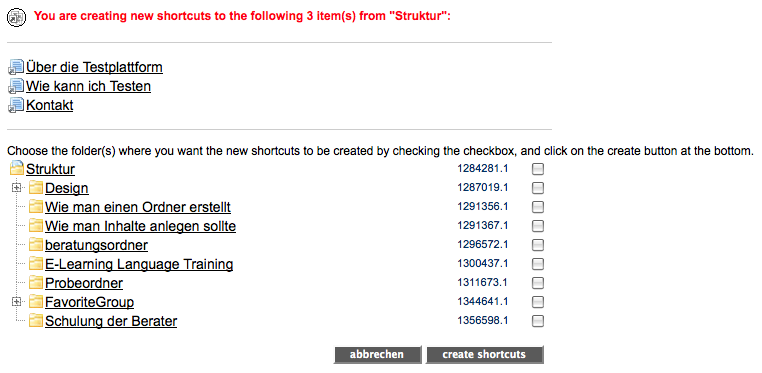This screenshot has width=762, height=373.
Task: Expand the FavoriteGroup tree node
Action: (x=17, y=302)
